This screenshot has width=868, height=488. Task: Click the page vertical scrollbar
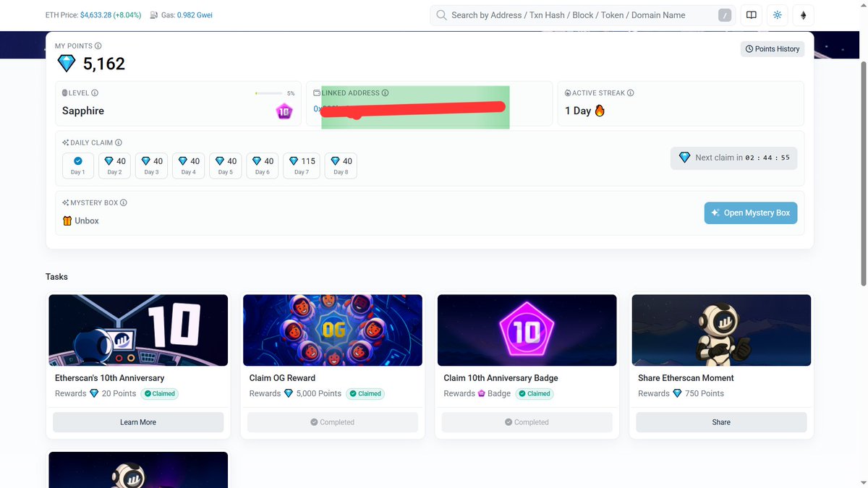coord(862,174)
